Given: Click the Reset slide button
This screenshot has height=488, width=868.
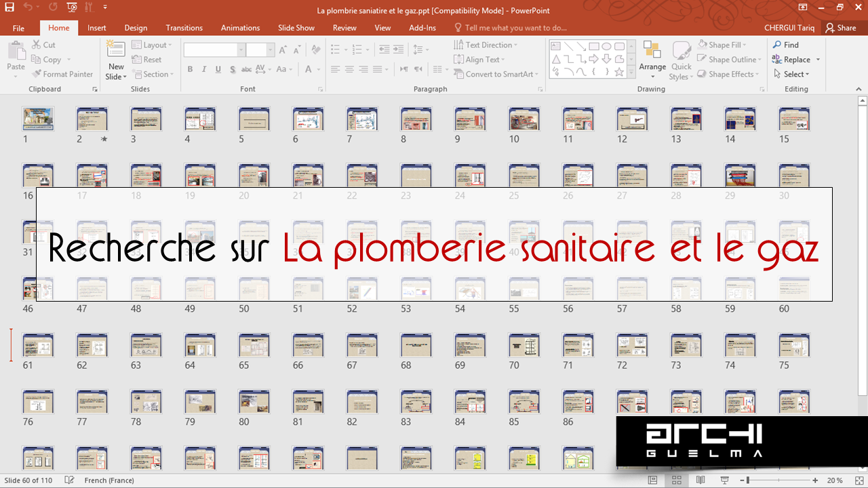Looking at the screenshot, I should [146, 60].
